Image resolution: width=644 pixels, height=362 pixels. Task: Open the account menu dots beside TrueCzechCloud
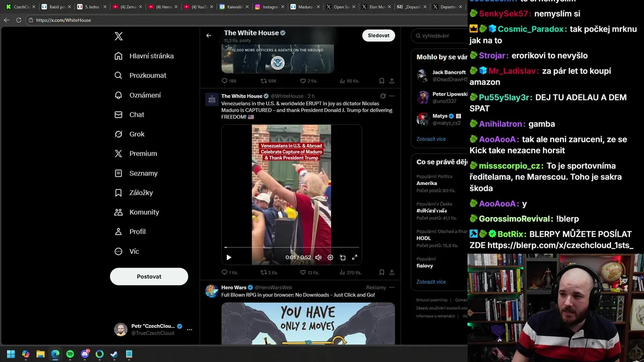point(190,330)
